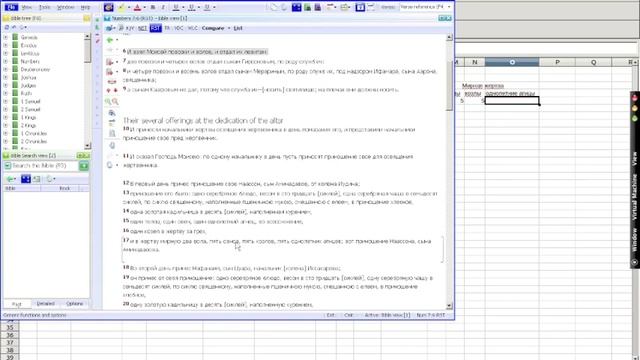Click Bible tree scrollbar down arrow

[x=87, y=146]
